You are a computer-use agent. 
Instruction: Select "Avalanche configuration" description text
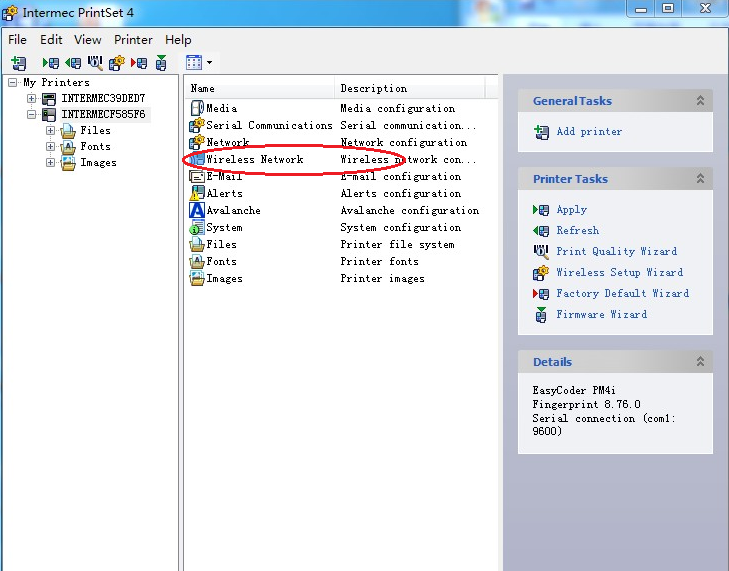tap(410, 211)
